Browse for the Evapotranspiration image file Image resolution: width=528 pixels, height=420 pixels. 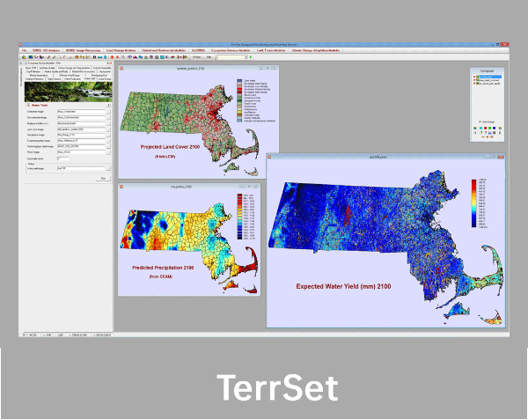[x=108, y=141]
